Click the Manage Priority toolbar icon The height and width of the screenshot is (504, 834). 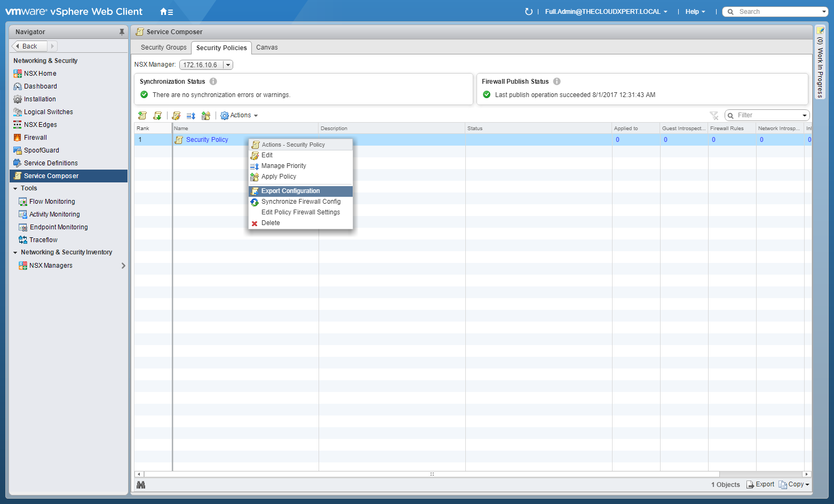(x=191, y=116)
